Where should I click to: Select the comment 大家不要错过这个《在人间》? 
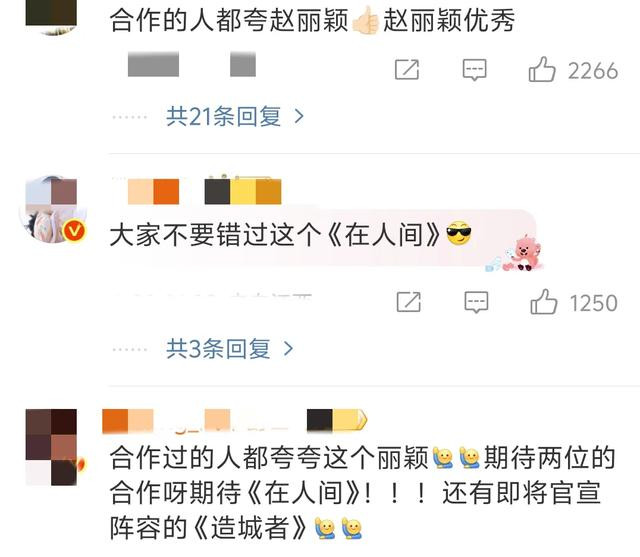point(291,235)
